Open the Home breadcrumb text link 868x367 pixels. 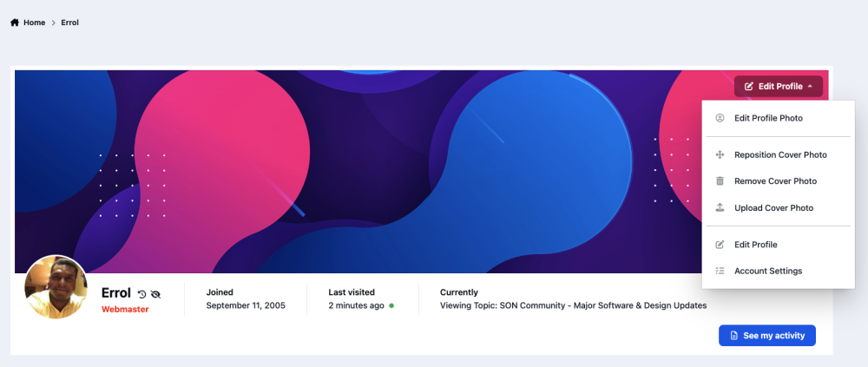pos(35,23)
